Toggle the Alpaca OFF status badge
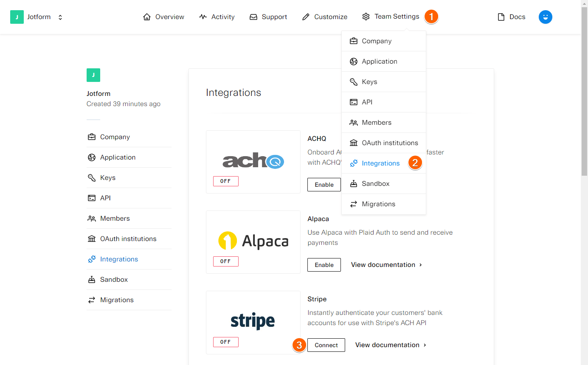The height and width of the screenshot is (365, 588). pos(225,261)
